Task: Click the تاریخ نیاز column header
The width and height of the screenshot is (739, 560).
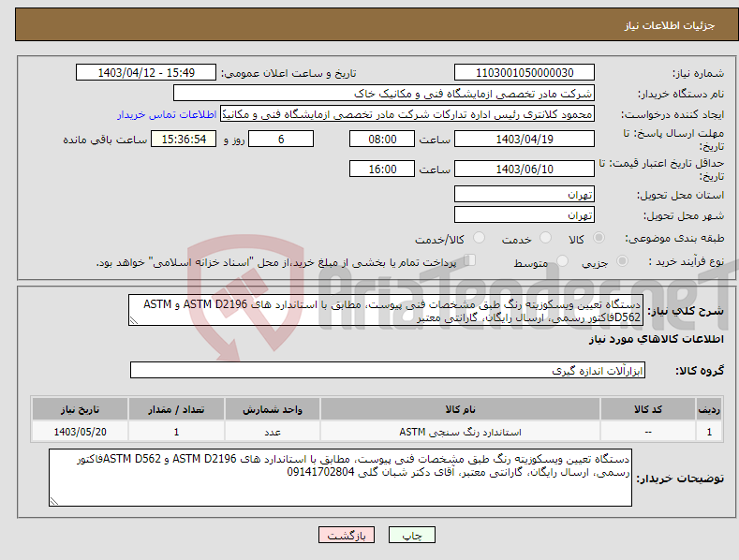Action: tap(81, 409)
